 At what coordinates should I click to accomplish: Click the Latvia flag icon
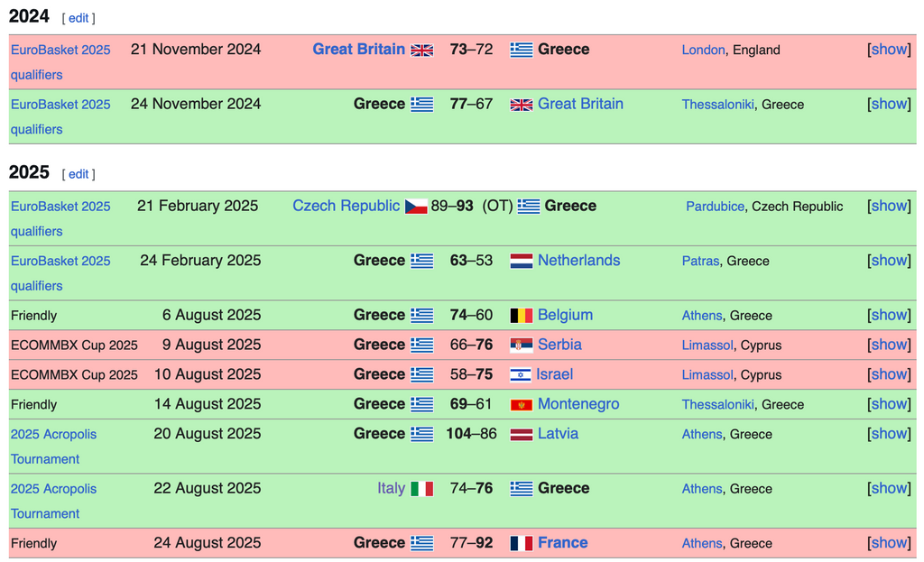[x=521, y=435]
